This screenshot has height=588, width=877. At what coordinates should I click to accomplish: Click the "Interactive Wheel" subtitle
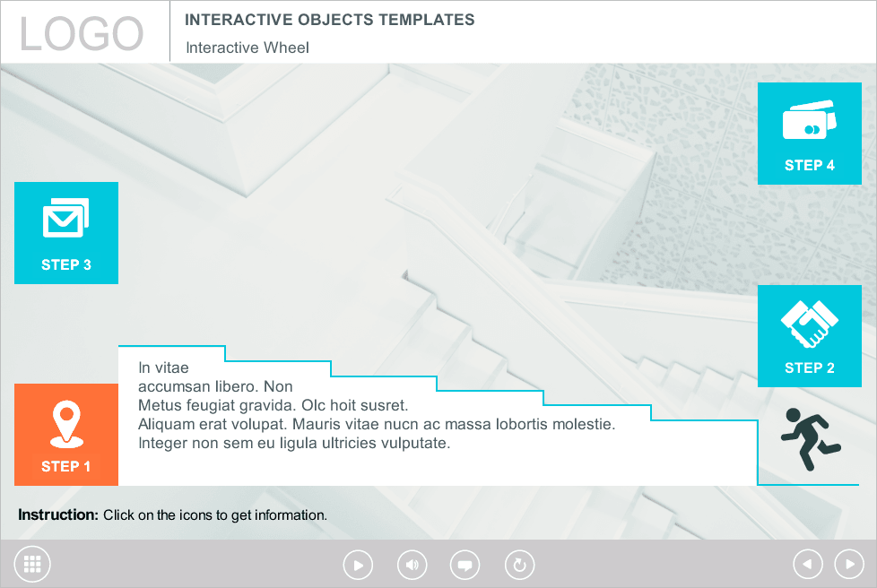pos(247,48)
